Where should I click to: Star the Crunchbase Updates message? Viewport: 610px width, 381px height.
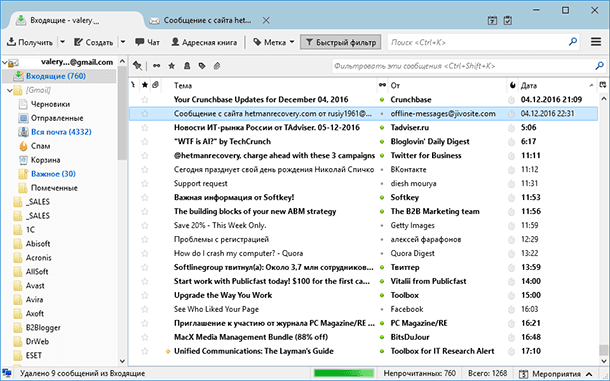(x=145, y=100)
